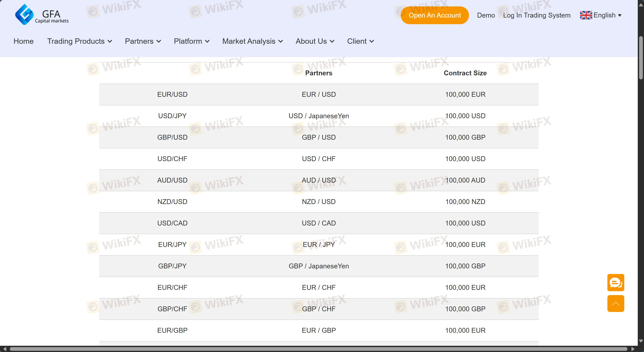The image size is (644, 352).
Task: Open the Market Analysis dropdown
Action: point(252,41)
